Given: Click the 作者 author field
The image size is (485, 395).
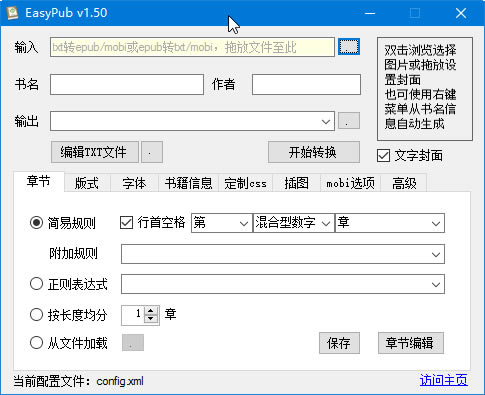Looking at the screenshot, I should [306, 84].
